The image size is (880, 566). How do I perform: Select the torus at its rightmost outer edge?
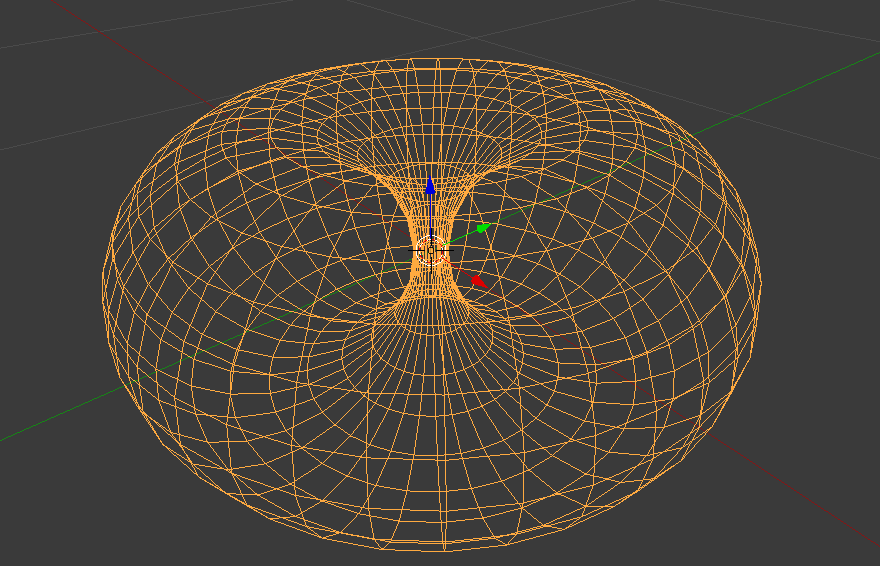(x=760, y=290)
